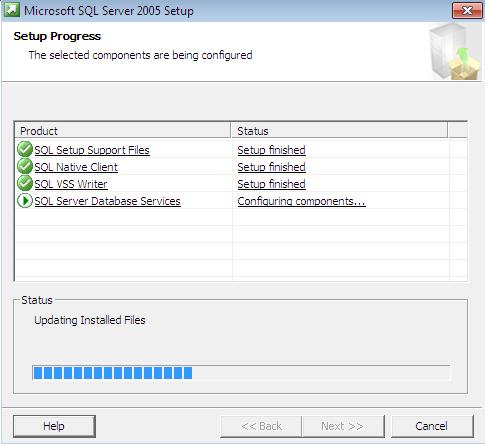Click the SQL Native Client green checkmark icon
The height and width of the screenshot is (444, 485).
point(25,166)
